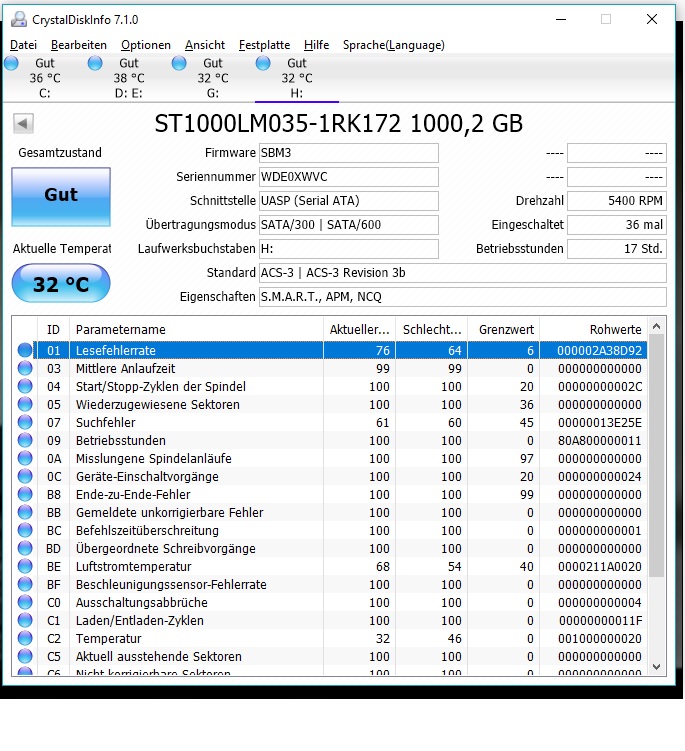Open the Festplatte menu

point(264,45)
